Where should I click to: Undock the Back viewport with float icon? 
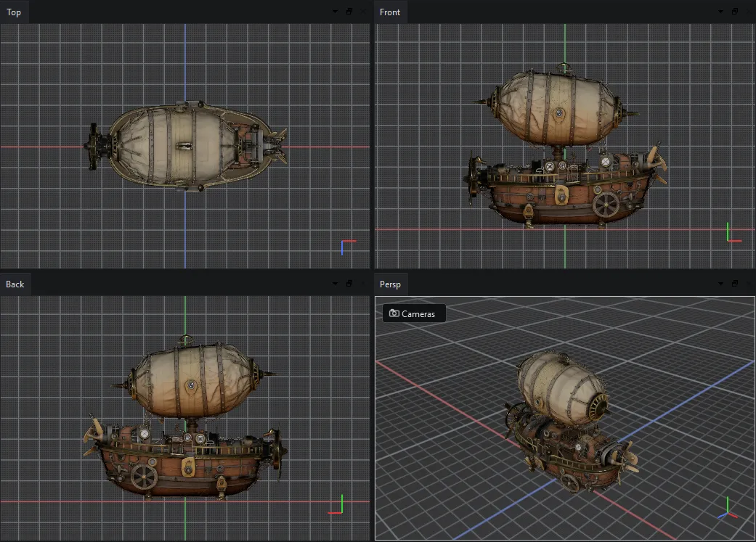tap(349, 284)
